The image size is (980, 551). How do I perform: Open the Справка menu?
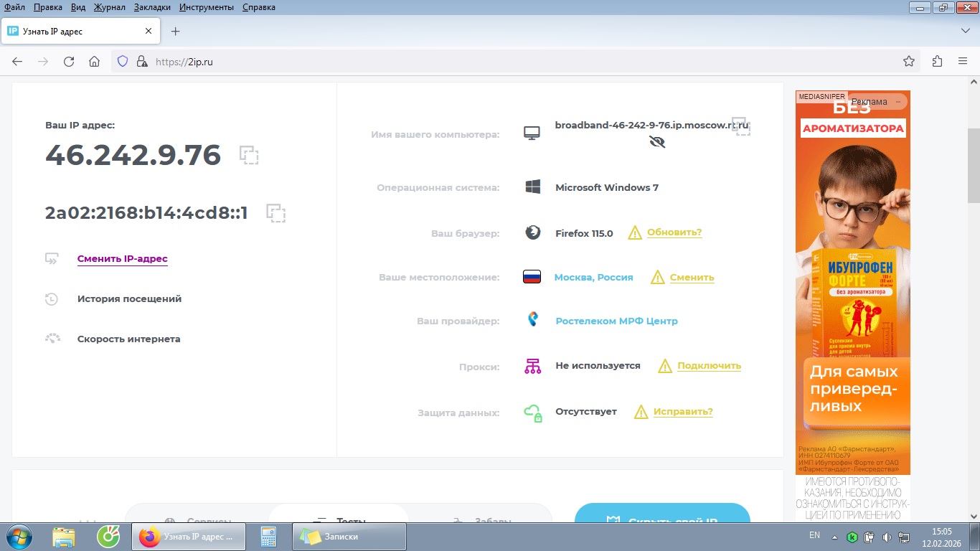click(259, 7)
